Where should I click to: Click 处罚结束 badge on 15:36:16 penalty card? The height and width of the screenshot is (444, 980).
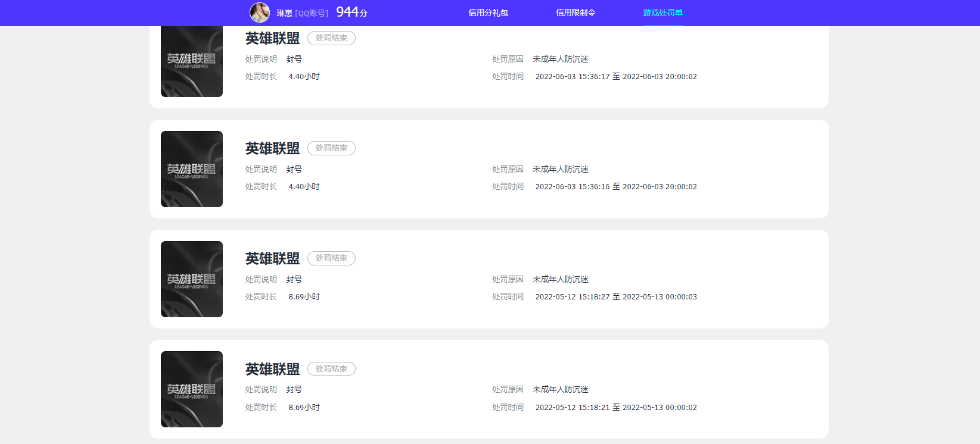(x=331, y=148)
